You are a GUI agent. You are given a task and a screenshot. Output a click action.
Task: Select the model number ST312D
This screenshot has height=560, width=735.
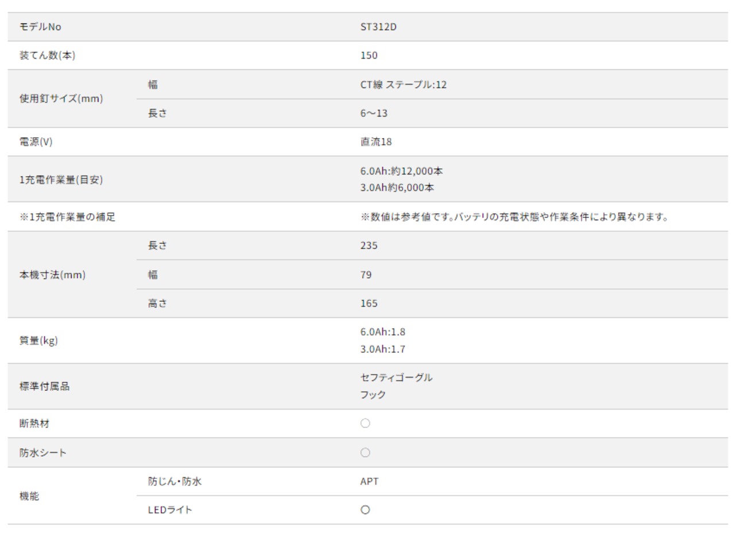[378, 27]
